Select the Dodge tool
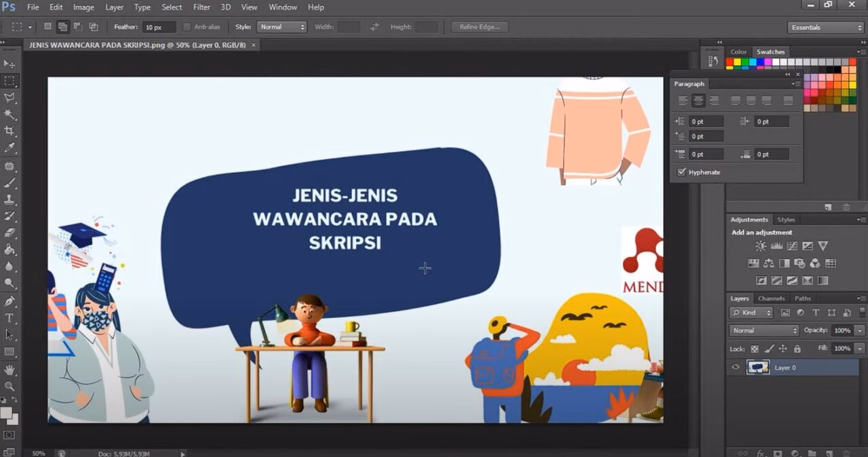This screenshot has height=457, width=868. point(9,283)
